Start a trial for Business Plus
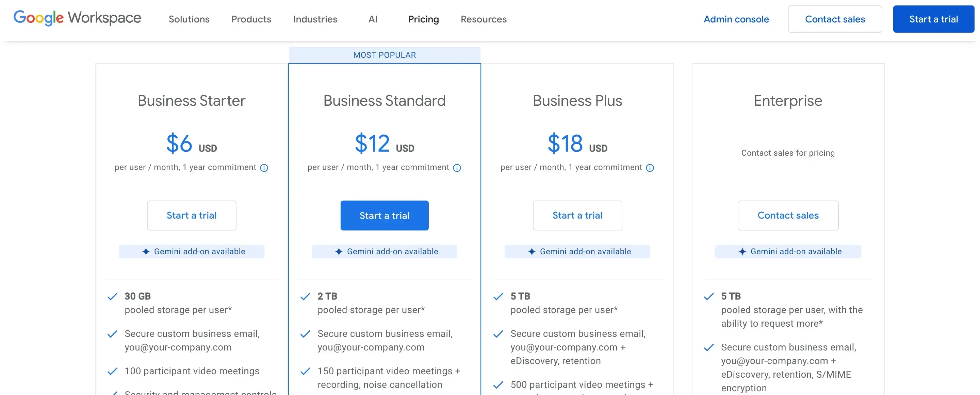The height and width of the screenshot is (395, 980). [577, 216]
